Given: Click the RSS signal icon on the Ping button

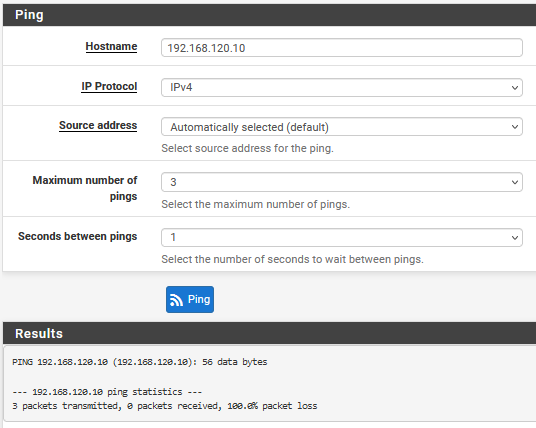Looking at the screenshot, I should tap(176, 300).
